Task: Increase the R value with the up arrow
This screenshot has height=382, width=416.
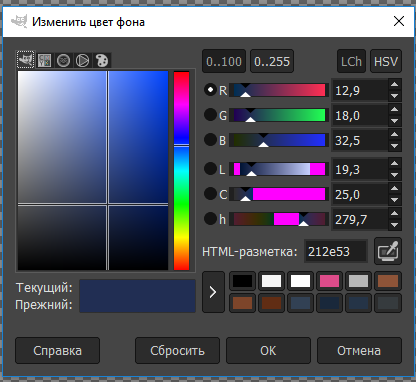Action: click(395, 84)
